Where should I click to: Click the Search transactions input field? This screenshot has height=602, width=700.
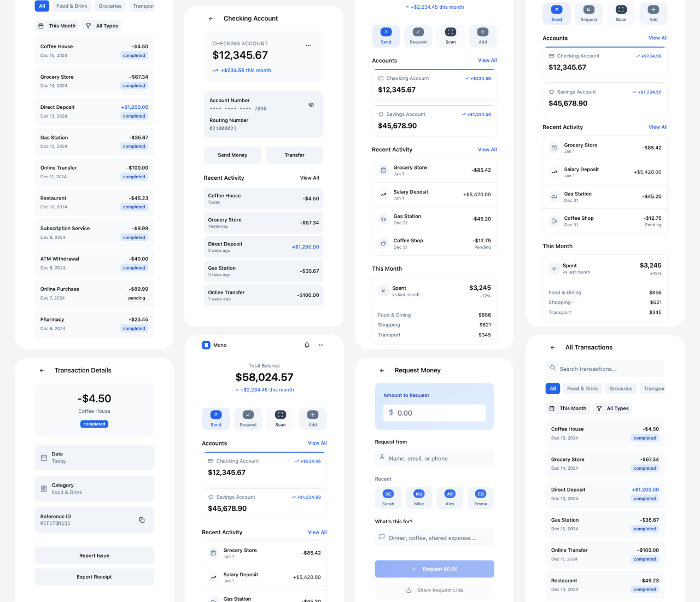[605, 369]
